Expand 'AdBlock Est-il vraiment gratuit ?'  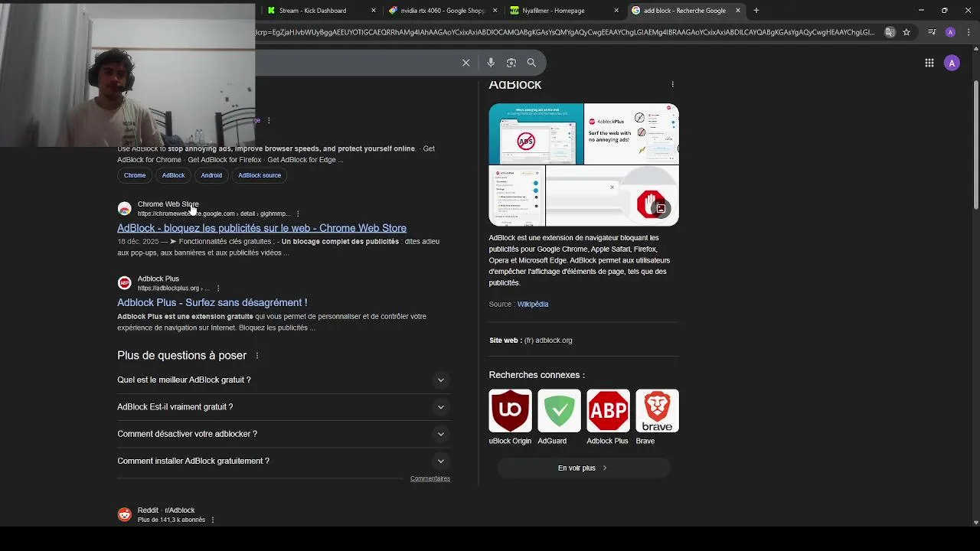pos(283,407)
